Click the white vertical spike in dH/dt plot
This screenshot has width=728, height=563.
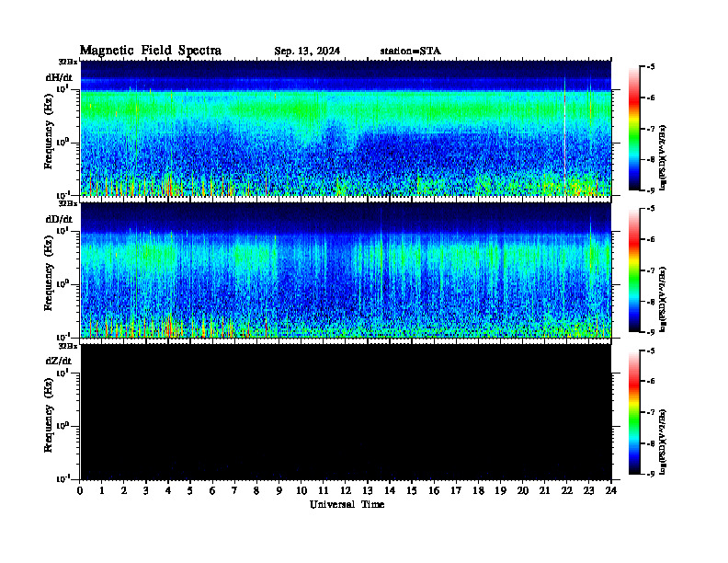564,134
